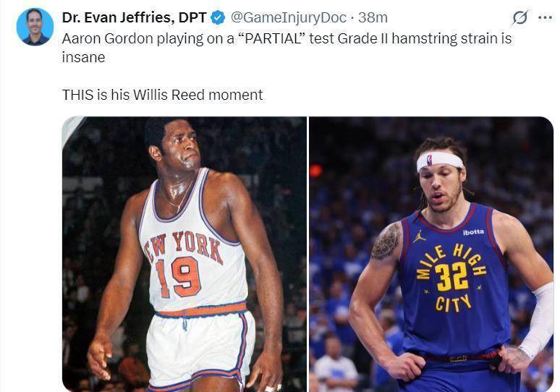Click the 'CITY' lettering on the Nuggets jersey
The height and width of the screenshot is (392, 560).
(453, 304)
